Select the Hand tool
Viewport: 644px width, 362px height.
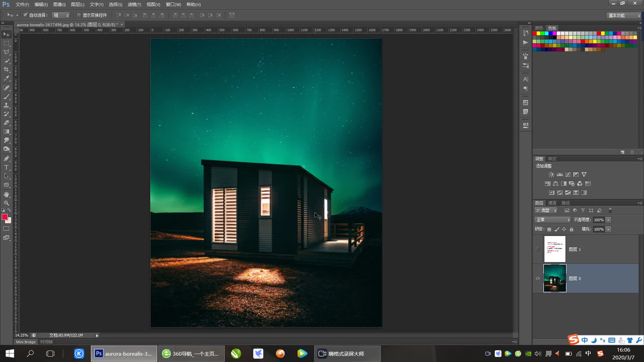coord(6,194)
